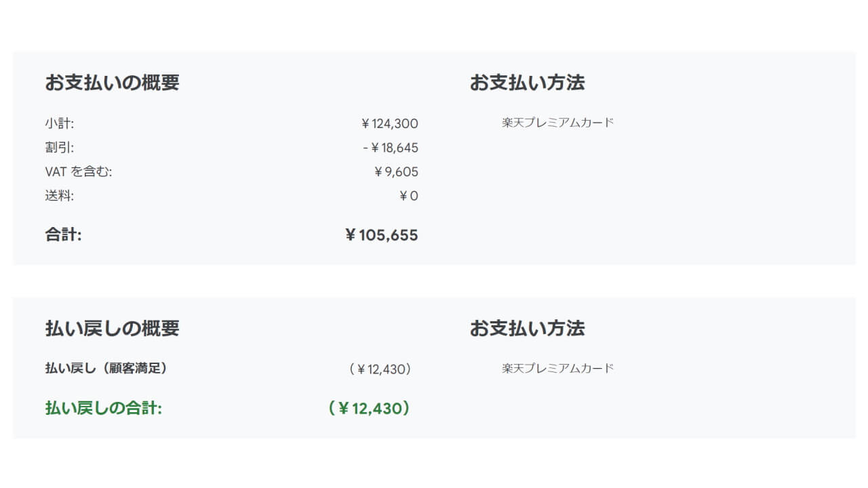Select the 割引 discount label
Viewport: 868px width, 488px height.
coord(60,148)
